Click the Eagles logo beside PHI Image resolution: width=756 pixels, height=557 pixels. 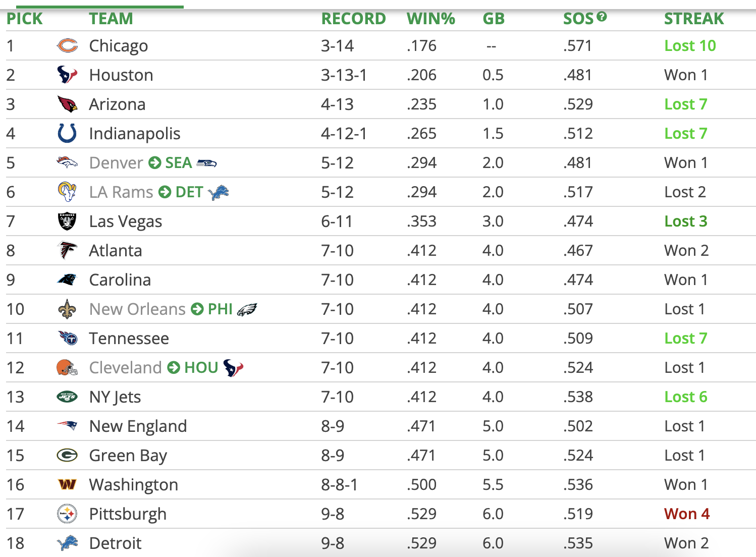(247, 309)
